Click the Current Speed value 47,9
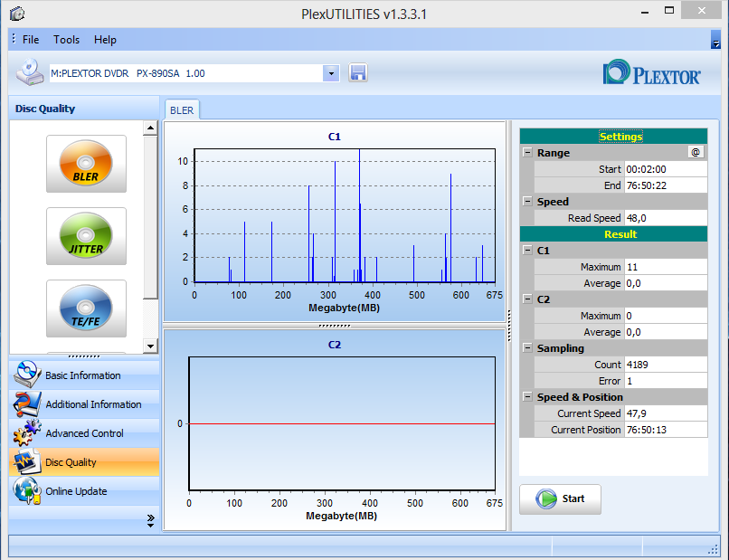The width and height of the screenshot is (729, 560). 666,413
